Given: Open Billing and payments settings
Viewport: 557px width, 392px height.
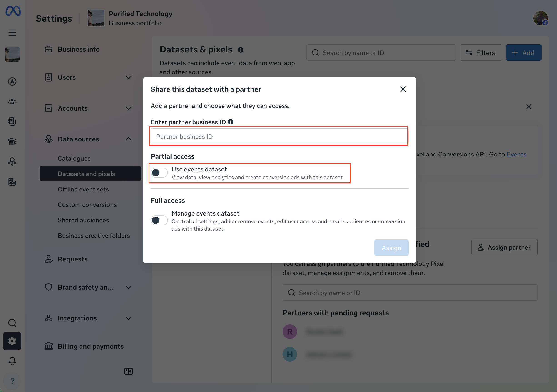Looking at the screenshot, I should 90,346.
